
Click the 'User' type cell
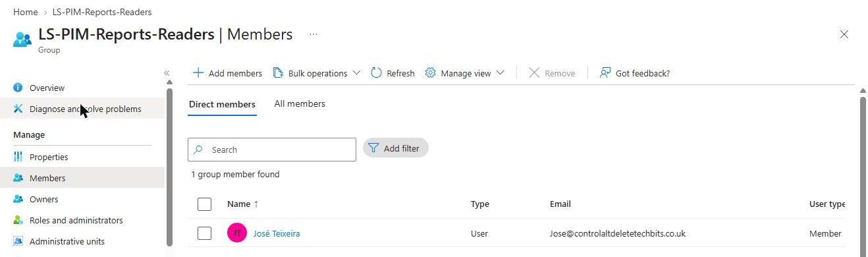pyautogui.click(x=480, y=233)
